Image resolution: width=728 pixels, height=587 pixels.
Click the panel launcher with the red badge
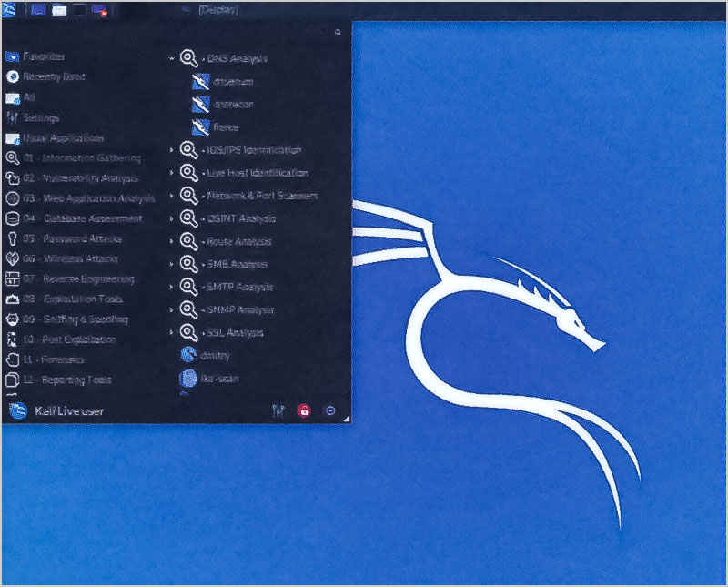[100, 10]
